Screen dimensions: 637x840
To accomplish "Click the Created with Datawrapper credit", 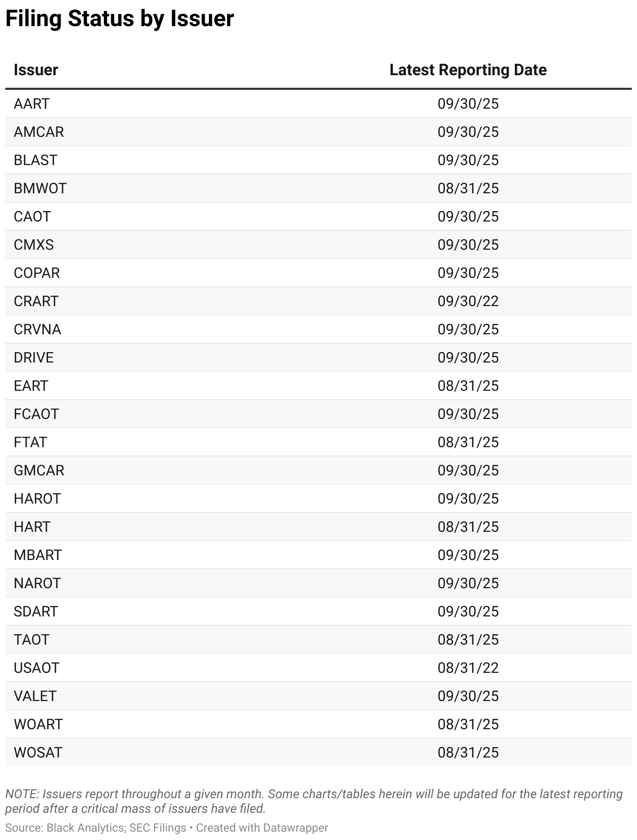I will [x=262, y=827].
